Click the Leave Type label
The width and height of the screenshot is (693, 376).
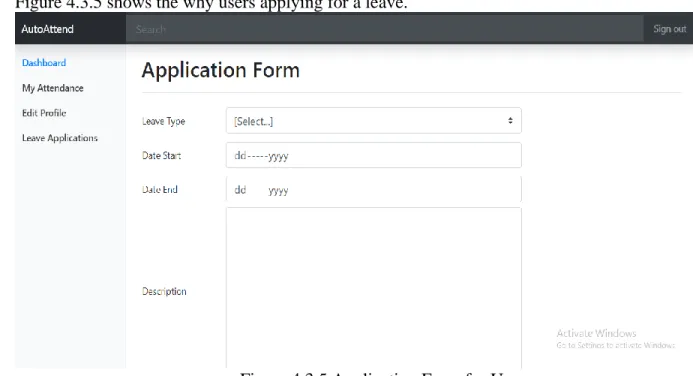click(164, 121)
